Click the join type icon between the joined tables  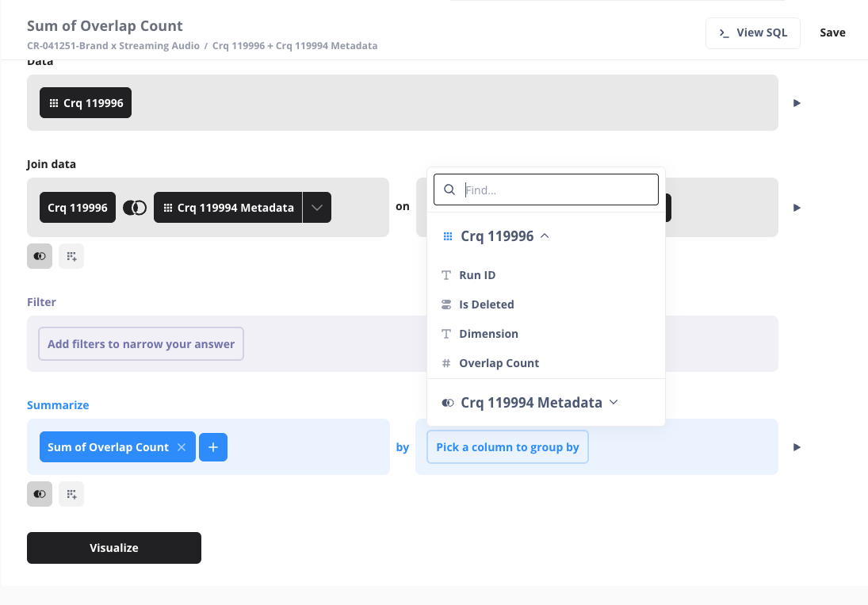pyautogui.click(x=135, y=208)
